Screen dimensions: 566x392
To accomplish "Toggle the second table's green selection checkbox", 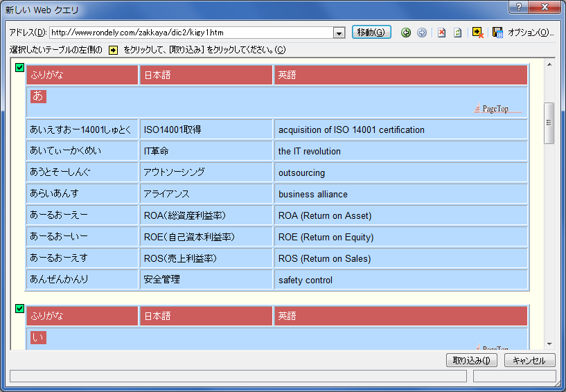I will tap(19, 308).
